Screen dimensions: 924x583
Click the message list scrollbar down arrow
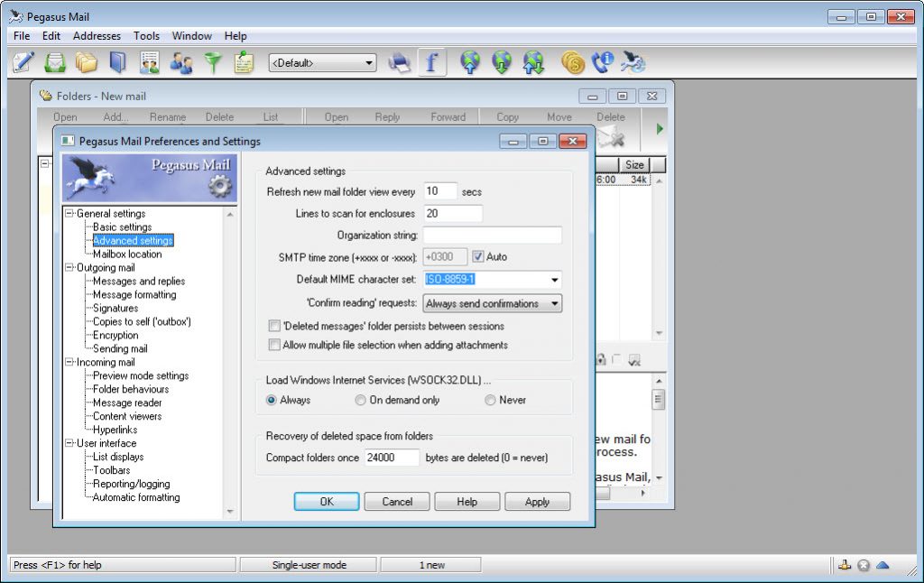[x=659, y=333]
